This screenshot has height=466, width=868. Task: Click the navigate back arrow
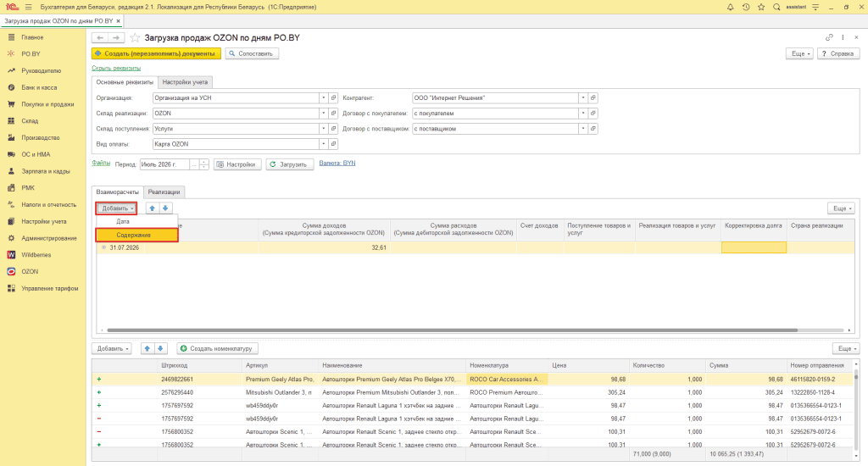pos(100,37)
